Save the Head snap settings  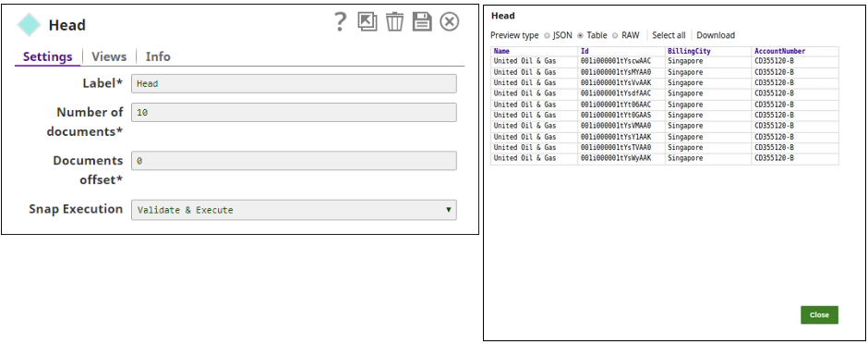(422, 21)
